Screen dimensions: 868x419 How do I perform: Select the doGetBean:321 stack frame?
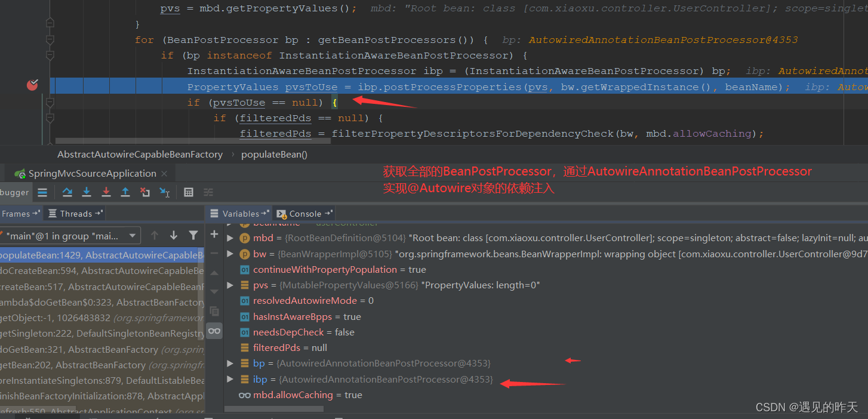coord(102,349)
